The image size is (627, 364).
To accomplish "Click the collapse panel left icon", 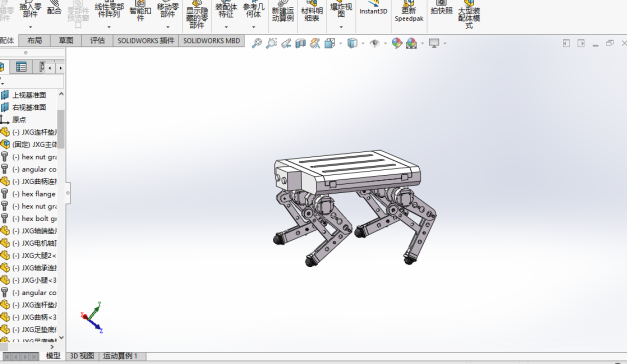I will (566, 43).
